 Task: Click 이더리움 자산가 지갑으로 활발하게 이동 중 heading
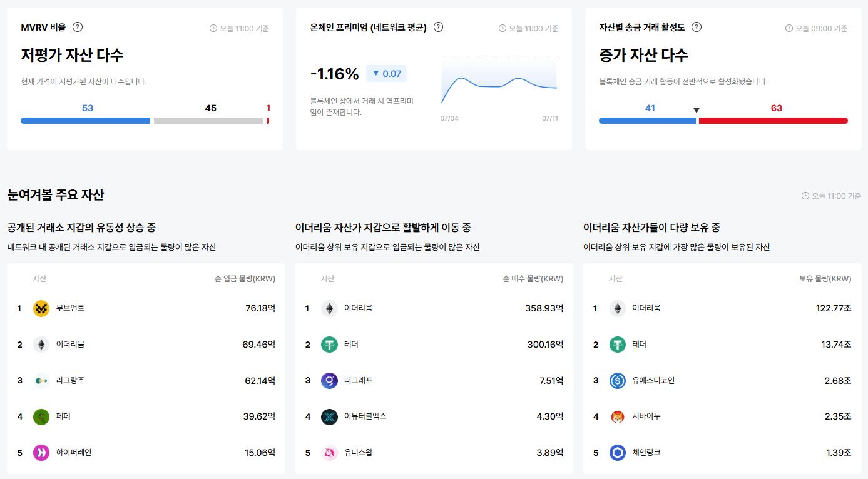[383, 228]
